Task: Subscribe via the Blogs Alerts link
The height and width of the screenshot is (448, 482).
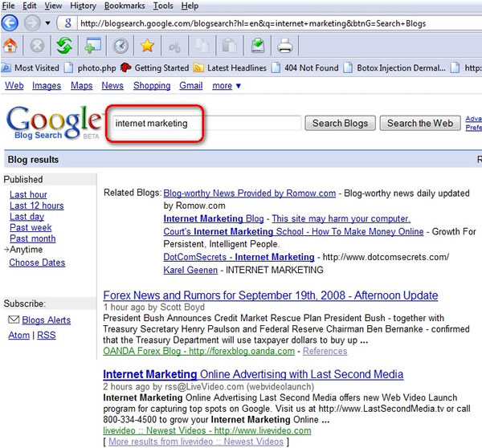Action: click(x=46, y=320)
